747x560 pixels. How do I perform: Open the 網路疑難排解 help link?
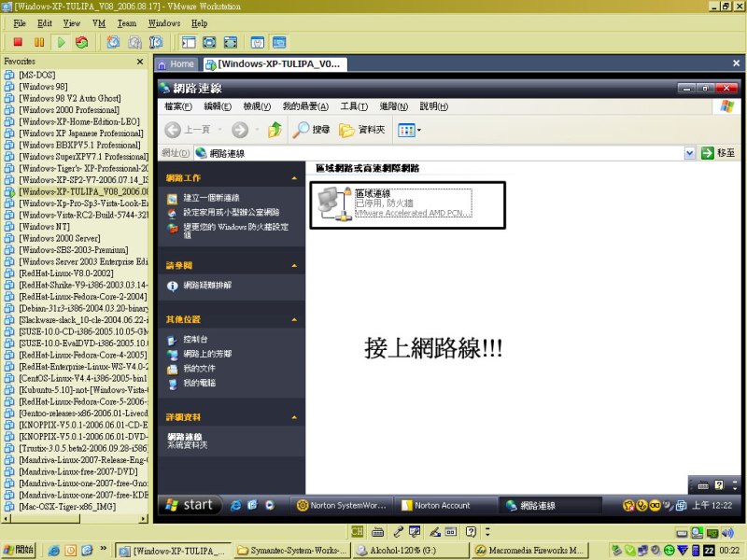(207, 286)
